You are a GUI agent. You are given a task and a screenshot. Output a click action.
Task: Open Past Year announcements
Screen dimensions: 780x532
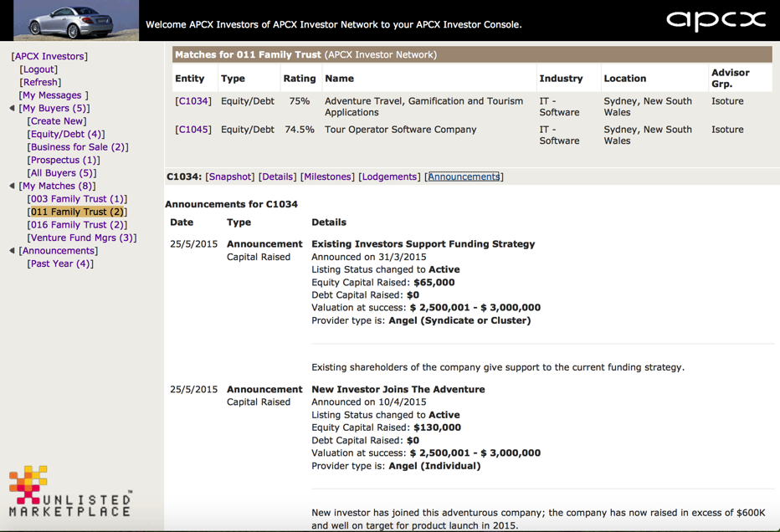60,264
